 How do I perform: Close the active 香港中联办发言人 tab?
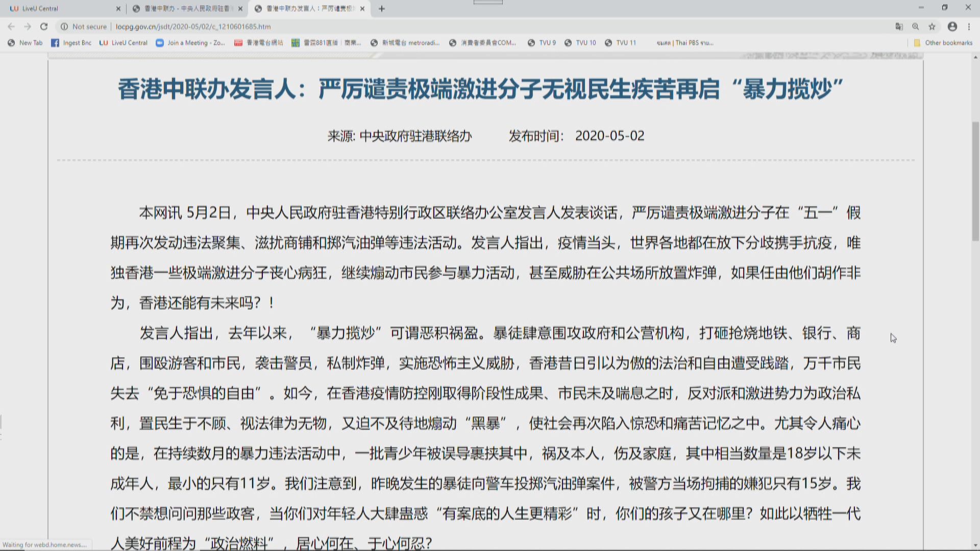[362, 8]
